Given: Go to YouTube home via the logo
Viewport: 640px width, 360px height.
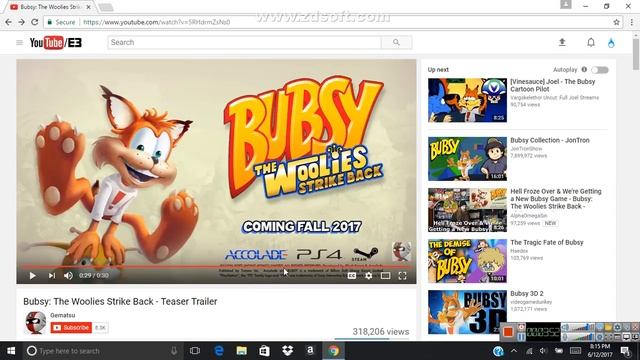Looking at the screenshot, I should (56, 42).
